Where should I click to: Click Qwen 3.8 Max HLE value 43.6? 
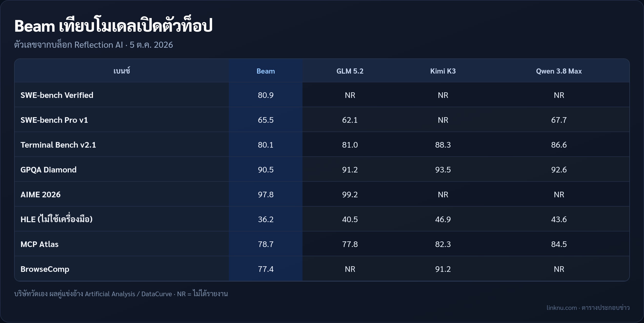point(559,219)
